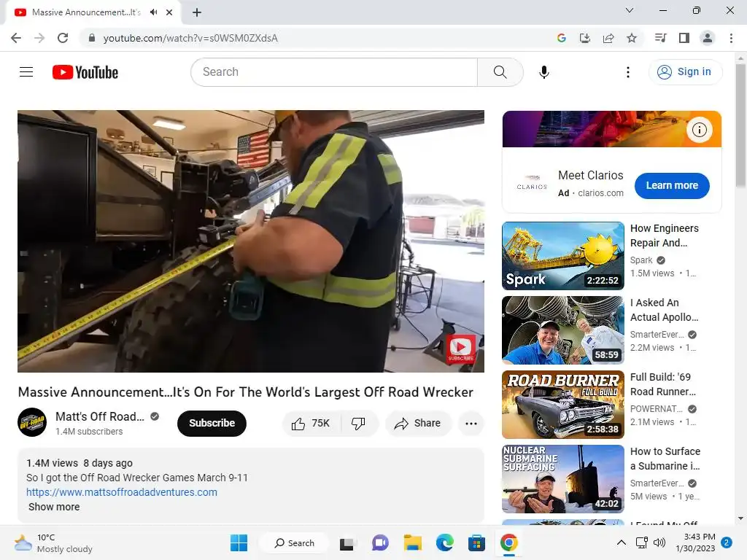Go to YouTube home via logo
Image resolution: width=747 pixels, height=560 pixels.
85,72
